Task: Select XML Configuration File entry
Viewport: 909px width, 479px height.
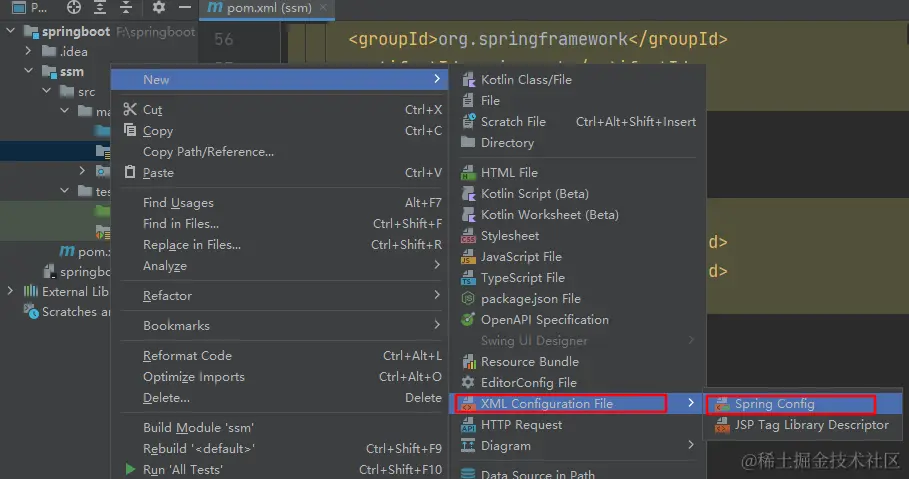Action: tap(578, 403)
